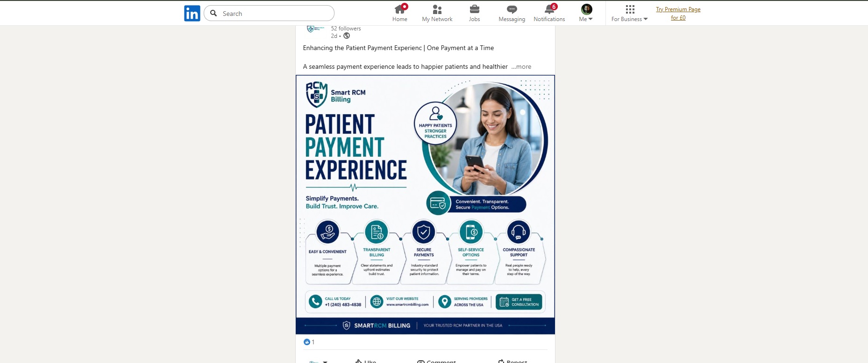This screenshot has width=868, height=363.
Task: Click Try Premium Page for £0 link
Action: (x=678, y=14)
